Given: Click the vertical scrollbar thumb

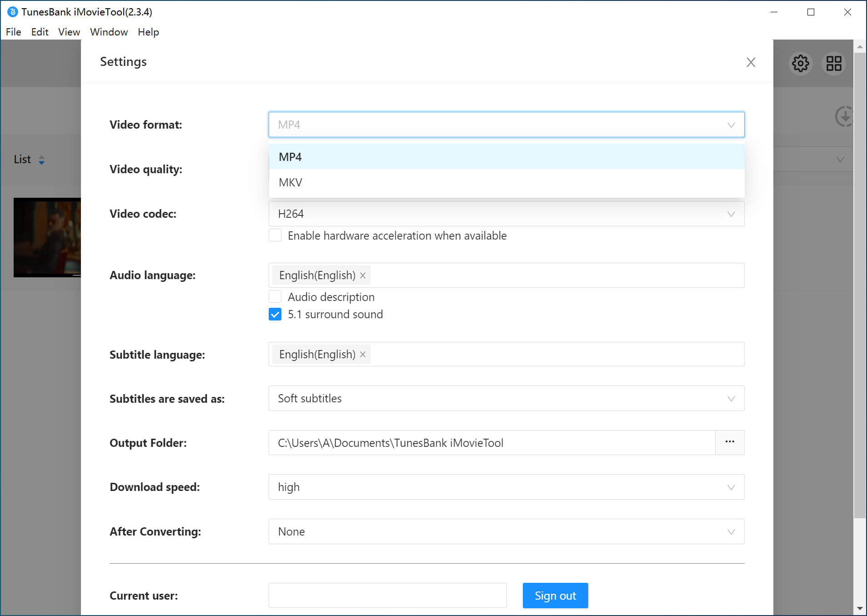Looking at the screenshot, I should coord(859,285).
